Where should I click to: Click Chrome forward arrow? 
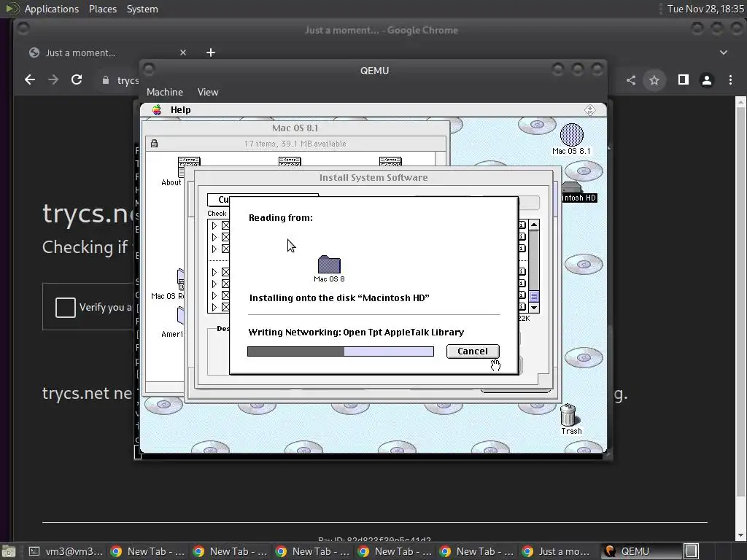click(53, 80)
